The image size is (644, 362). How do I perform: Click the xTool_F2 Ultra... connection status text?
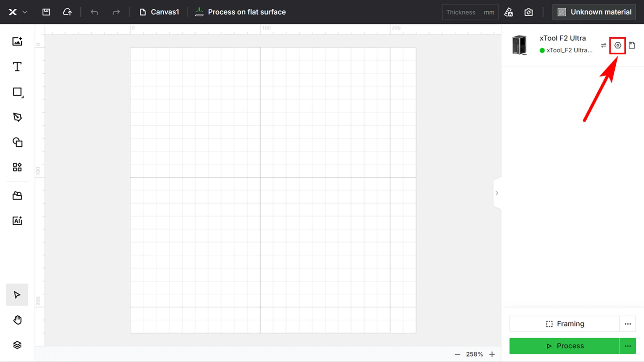point(569,50)
